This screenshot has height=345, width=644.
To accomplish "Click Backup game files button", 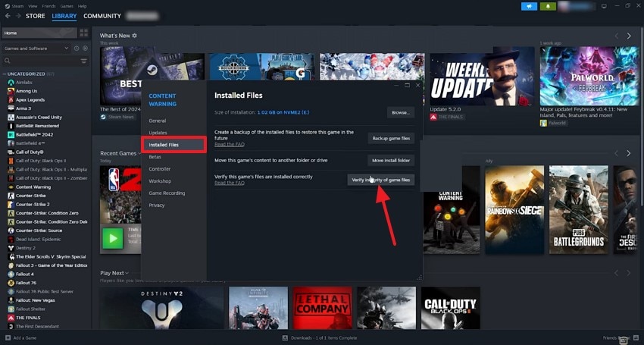I will [391, 139].
